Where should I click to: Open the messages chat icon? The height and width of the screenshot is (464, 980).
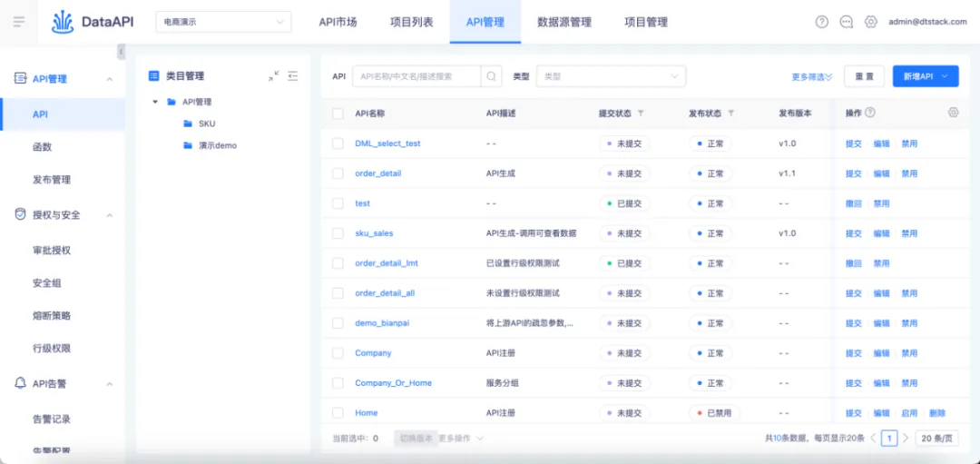click(847, 22)
